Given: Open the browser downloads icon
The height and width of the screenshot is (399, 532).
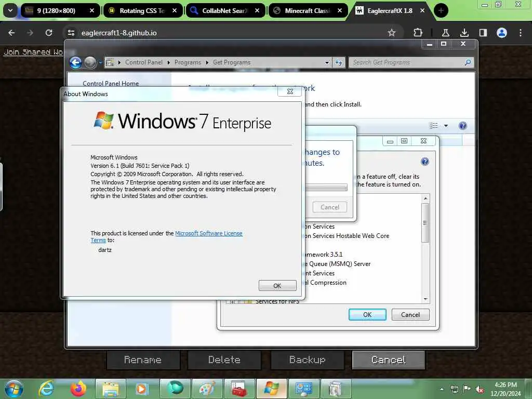Looking at the screenshot, I should click(464, 33).
